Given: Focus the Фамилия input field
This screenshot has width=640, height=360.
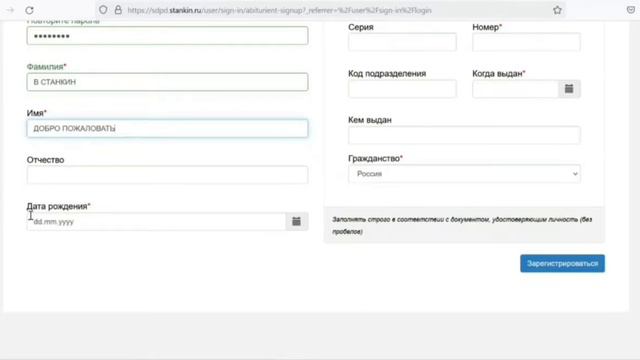Looking at the screenshot, I should (167, 82).
